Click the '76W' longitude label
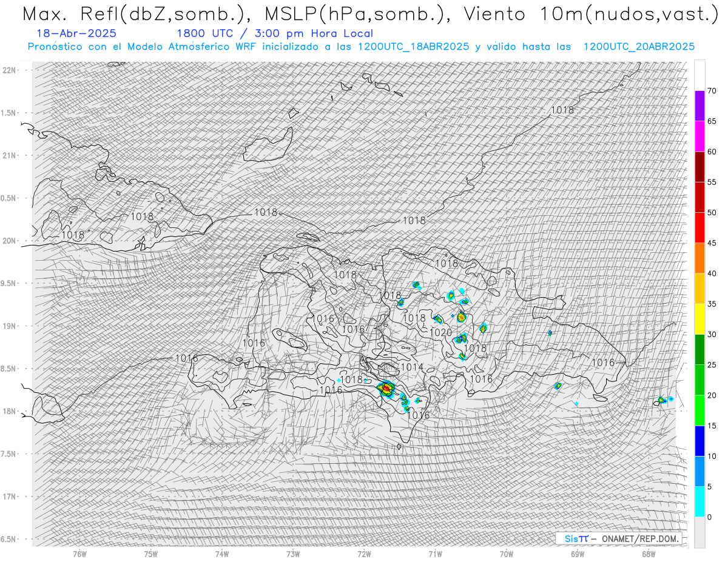The height and width of the screenshot is (562, 728). [x=79, y=554]
